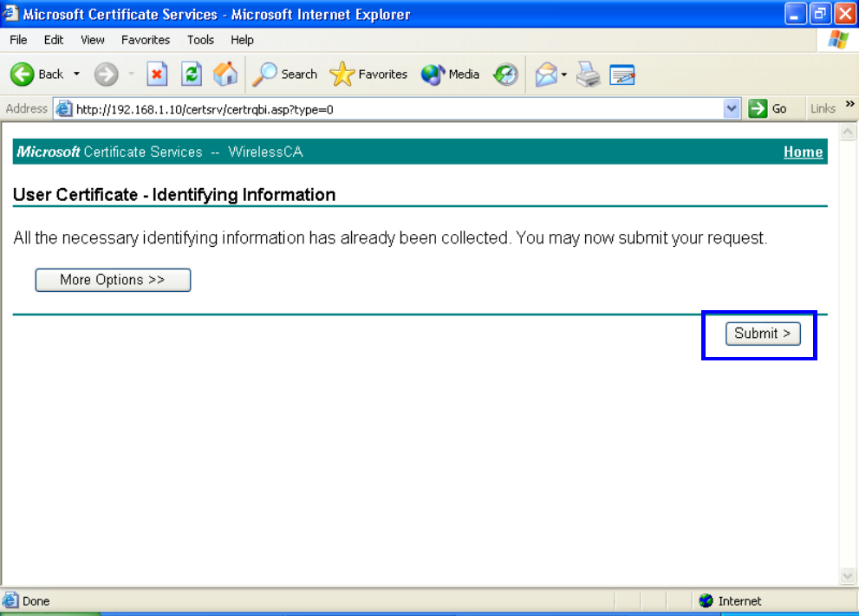This screenshot has height=616, width=859.
Task: Open the Edit menu
Action: [x=54, y=40]
